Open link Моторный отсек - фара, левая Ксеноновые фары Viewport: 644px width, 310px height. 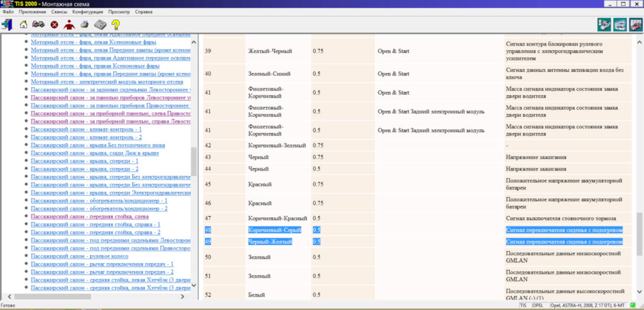pyautogui.click(x=93, y=42)
